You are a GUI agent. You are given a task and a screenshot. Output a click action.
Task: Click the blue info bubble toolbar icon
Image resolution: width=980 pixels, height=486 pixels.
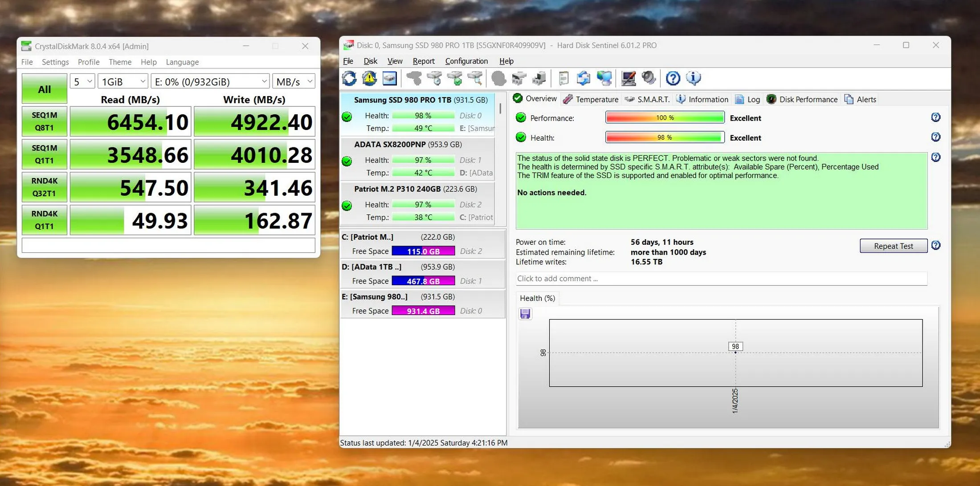point(693,78)
